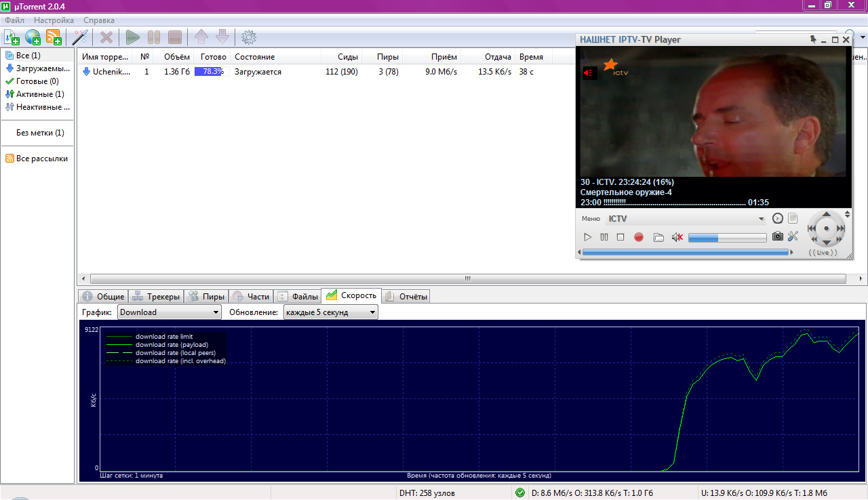Switch to the Трекеры tab
The image size is (868, 500).
(156, 296)
